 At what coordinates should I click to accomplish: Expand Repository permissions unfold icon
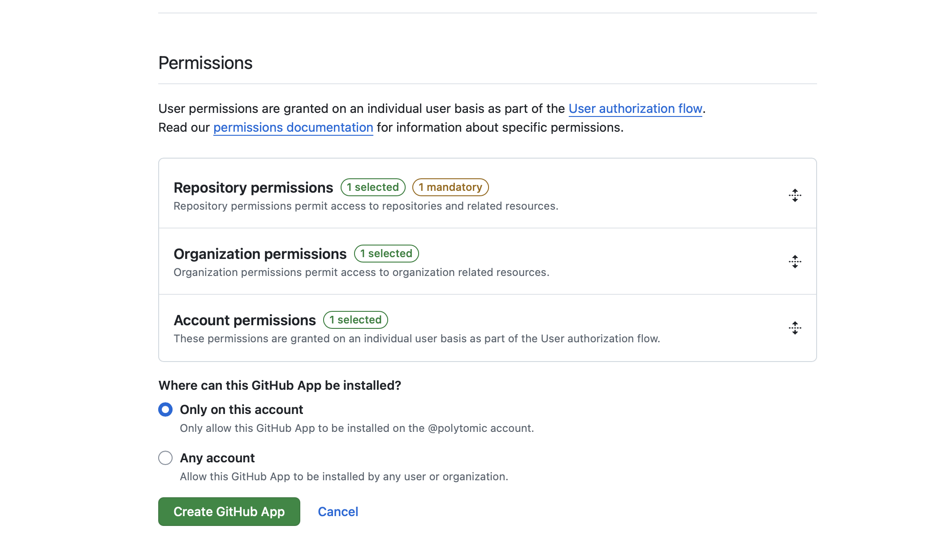tap(795, 195)
